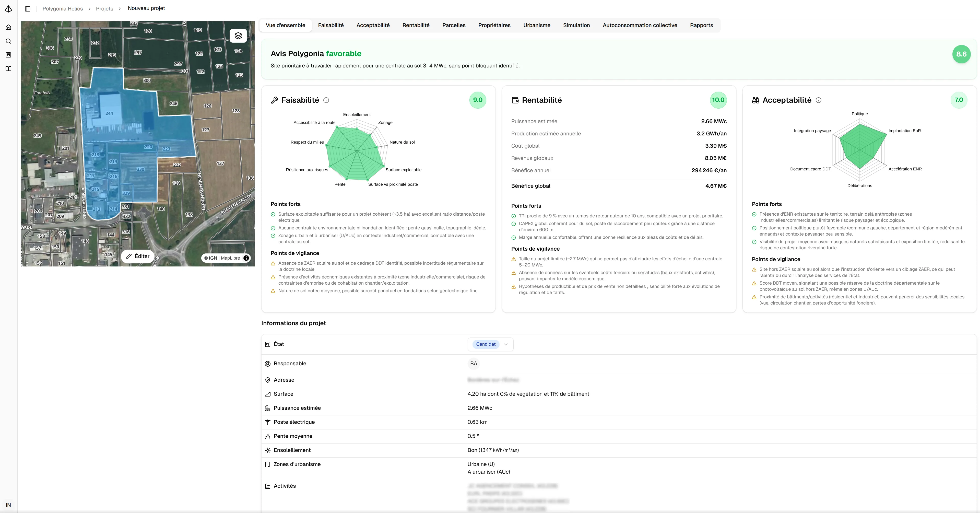Click the État row icon

pyautogui.click(x=267, y=344)
